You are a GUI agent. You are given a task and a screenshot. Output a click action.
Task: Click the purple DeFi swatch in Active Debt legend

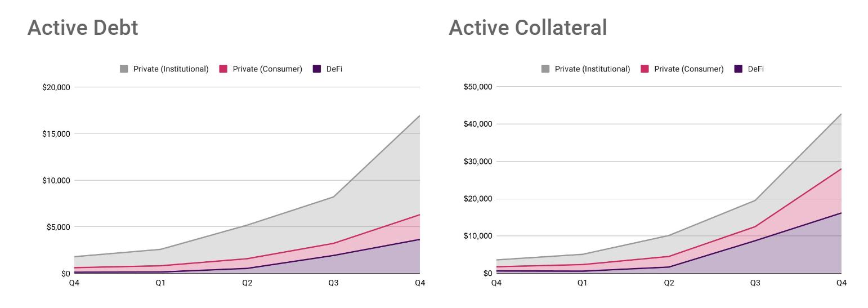pos(317,69)
